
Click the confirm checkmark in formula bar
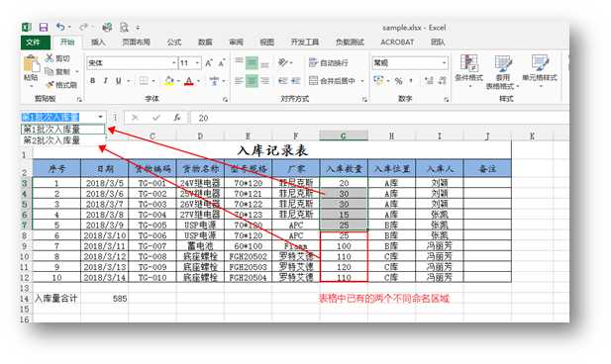coord(156,117)
